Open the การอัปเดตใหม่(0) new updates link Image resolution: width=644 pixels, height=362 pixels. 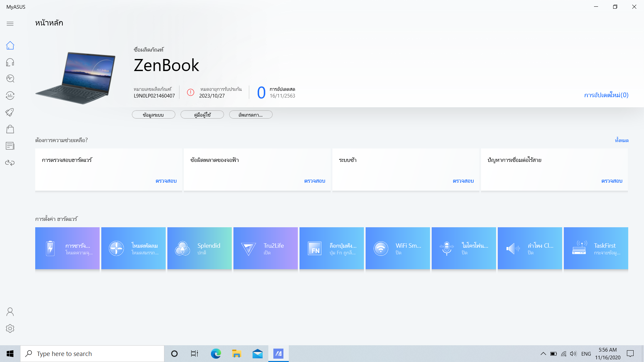606,95
